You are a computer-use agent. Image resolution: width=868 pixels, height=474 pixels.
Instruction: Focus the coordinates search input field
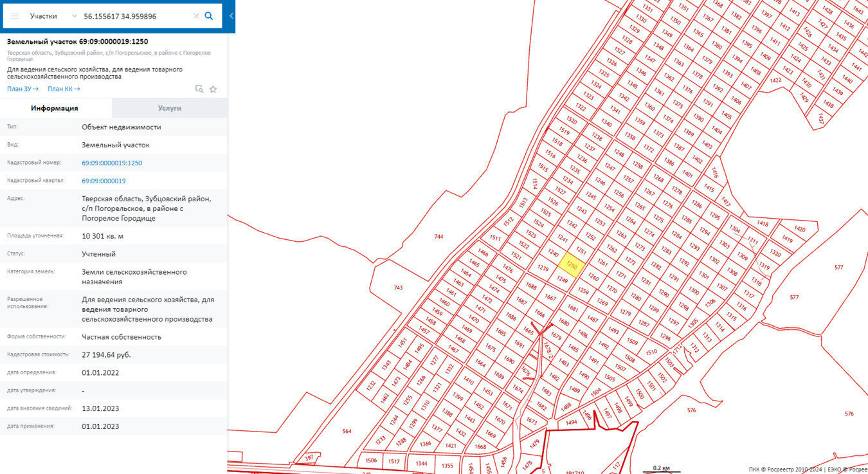pyautogui.click(x=135, y=16)
